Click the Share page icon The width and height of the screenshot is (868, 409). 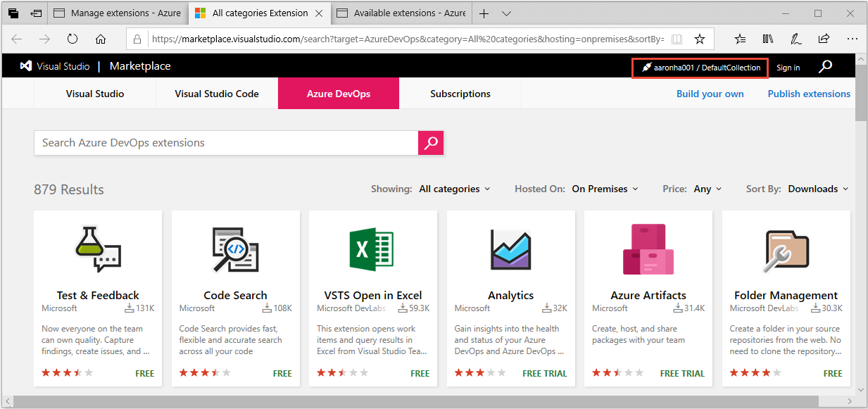click(824, 39)
